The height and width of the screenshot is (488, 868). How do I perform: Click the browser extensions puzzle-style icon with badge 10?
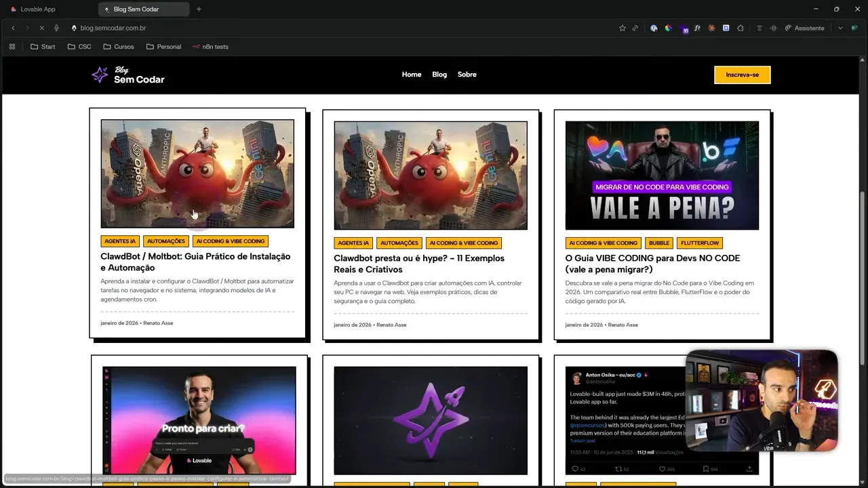684,28
